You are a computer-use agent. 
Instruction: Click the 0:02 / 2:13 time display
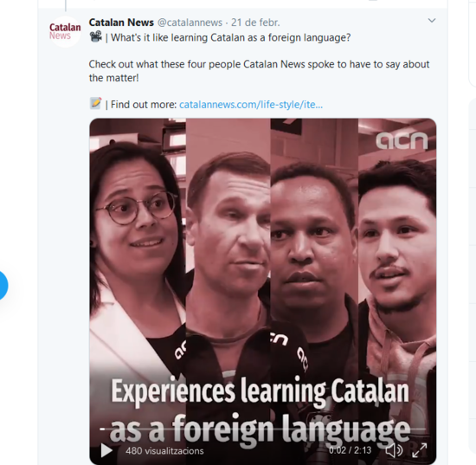pos(350,450)
